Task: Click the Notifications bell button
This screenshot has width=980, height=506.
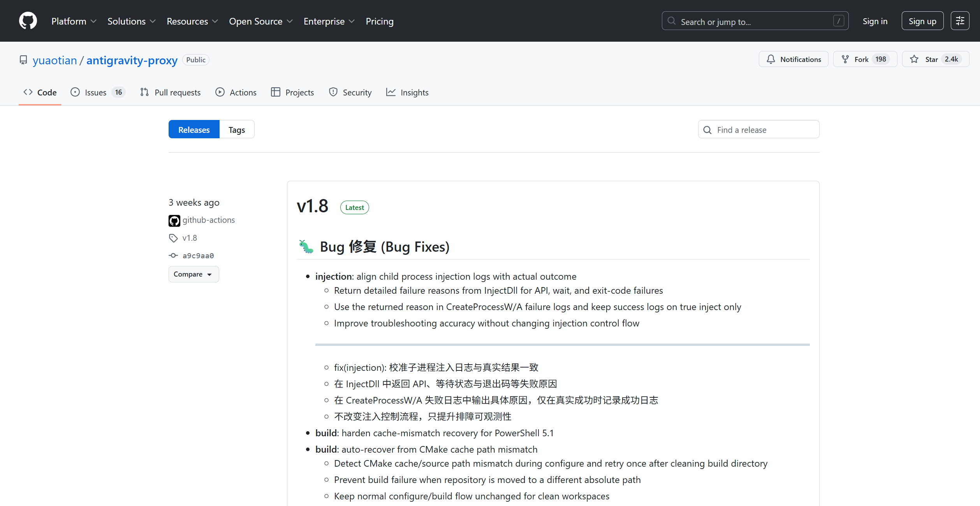Action: (x=793, y=59)
